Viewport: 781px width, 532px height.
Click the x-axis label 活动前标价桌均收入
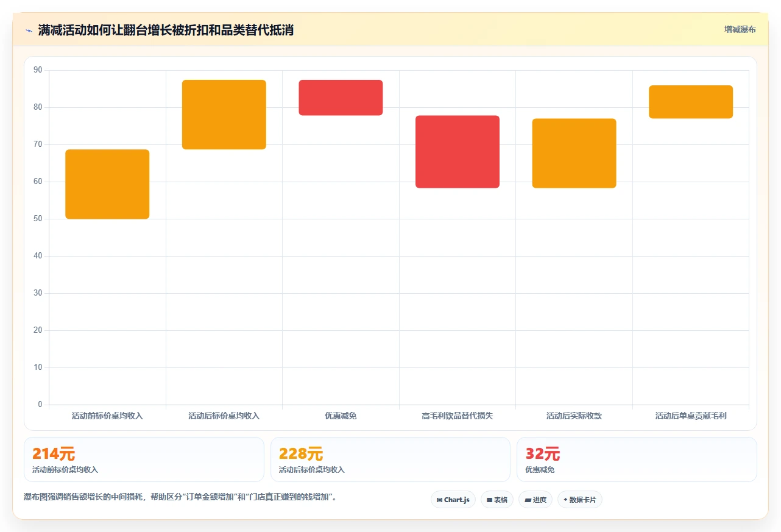(x=107, y=416)
